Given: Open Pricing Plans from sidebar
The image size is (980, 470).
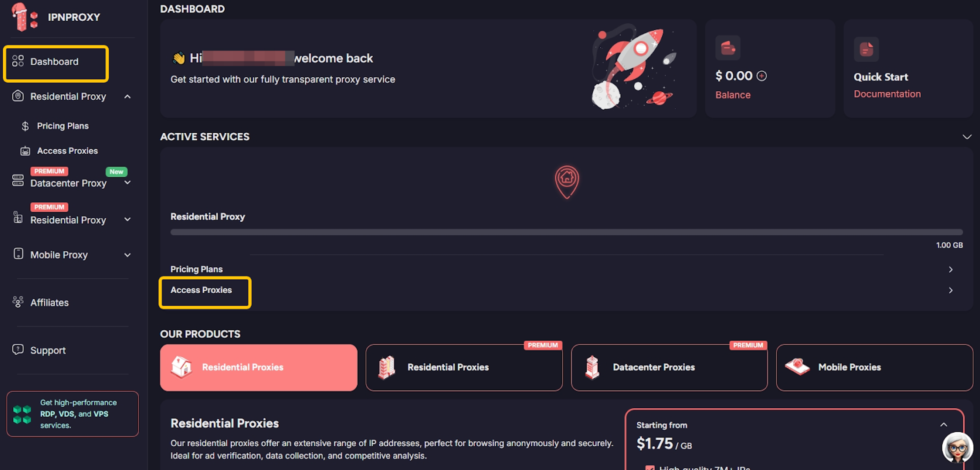Looking at the screenshot, I should click(x=63, y=125).
